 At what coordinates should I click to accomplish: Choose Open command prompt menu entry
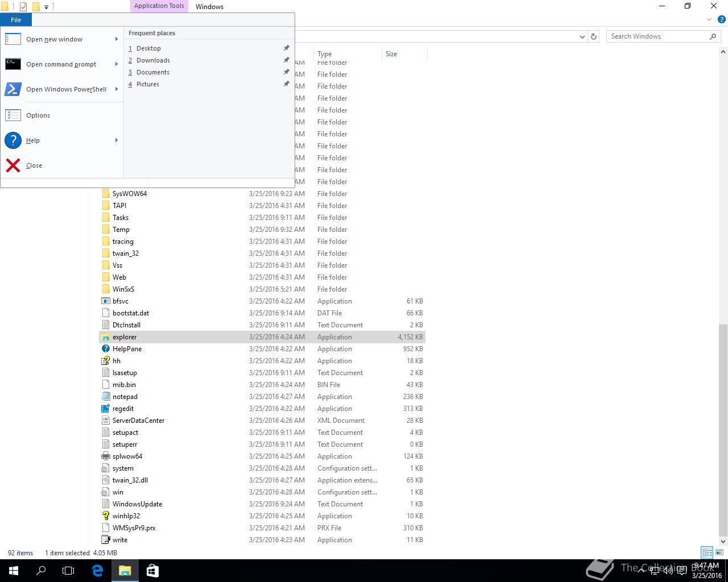click(61, 64)
